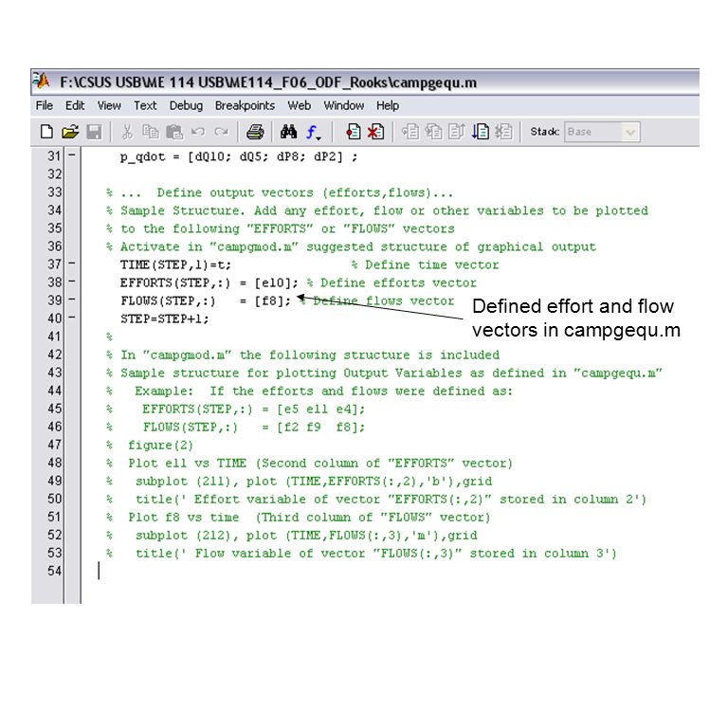728x728 pixels.
Task: Click line number 42
Action: (x=54, y=355)
